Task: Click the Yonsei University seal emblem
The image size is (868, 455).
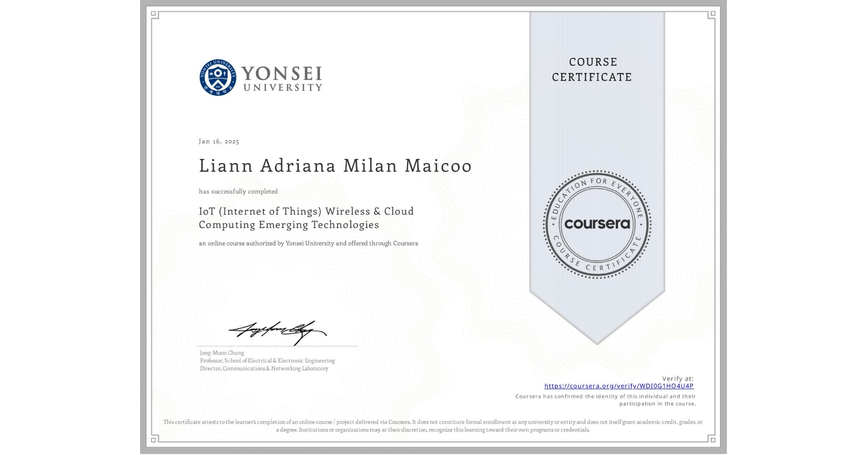Action: [x=218, y=77]
